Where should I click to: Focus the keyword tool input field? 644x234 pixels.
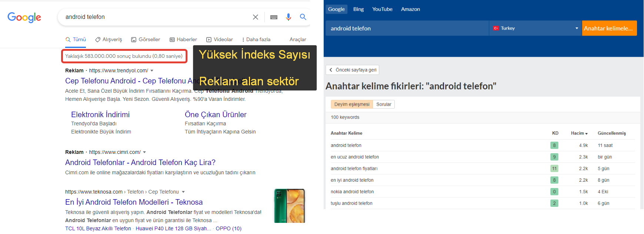(407, 28)
